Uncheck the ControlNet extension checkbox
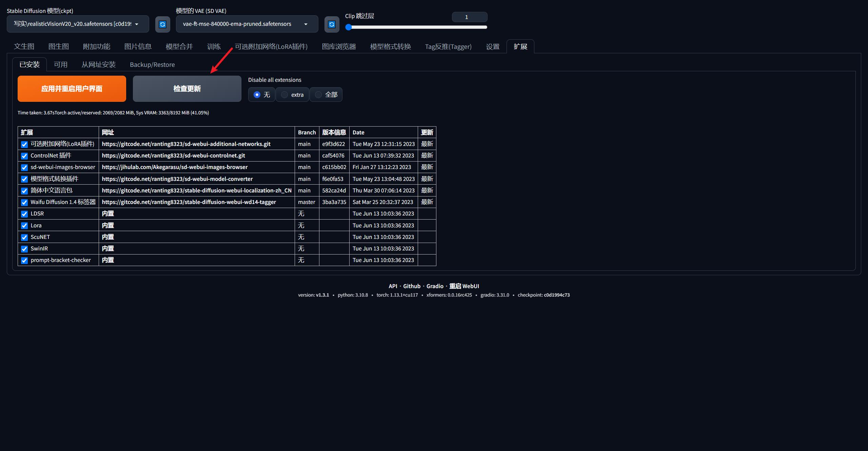Screen dimensions: 868x451 point(24,156)
